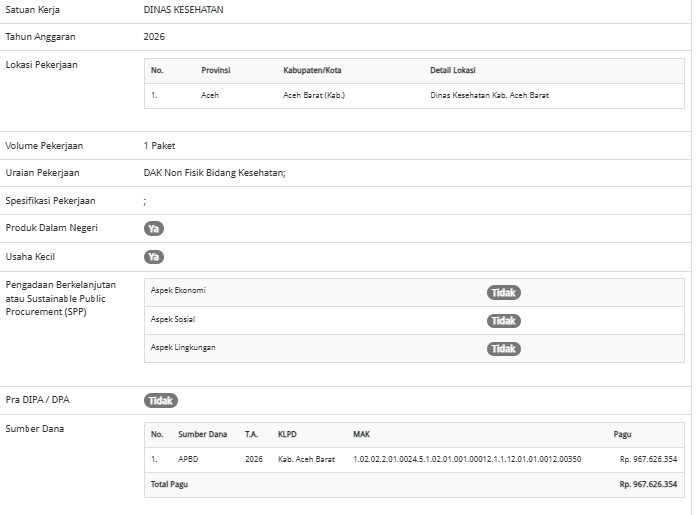This screenshot has height=515, width=697.
Task: Click the Aceh Barat (Kab.) location cell
Action: (x=314, y=96)
